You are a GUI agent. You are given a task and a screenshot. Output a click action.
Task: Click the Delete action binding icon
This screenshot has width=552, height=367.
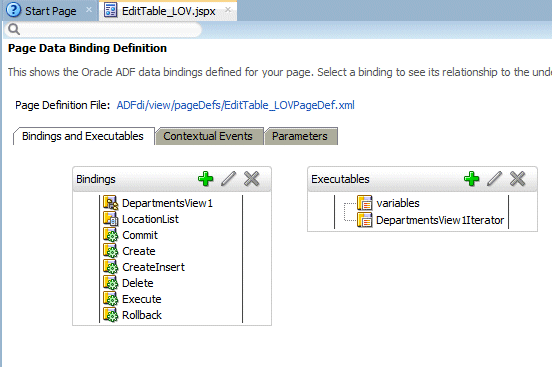(x=111, y=283)
